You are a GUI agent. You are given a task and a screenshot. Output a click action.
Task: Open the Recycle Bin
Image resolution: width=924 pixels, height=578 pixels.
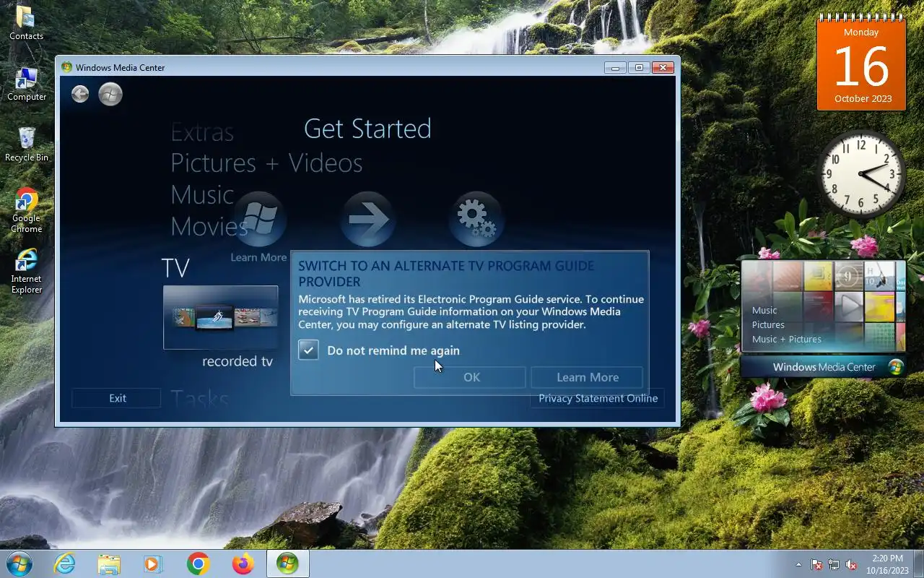point(27,144)
